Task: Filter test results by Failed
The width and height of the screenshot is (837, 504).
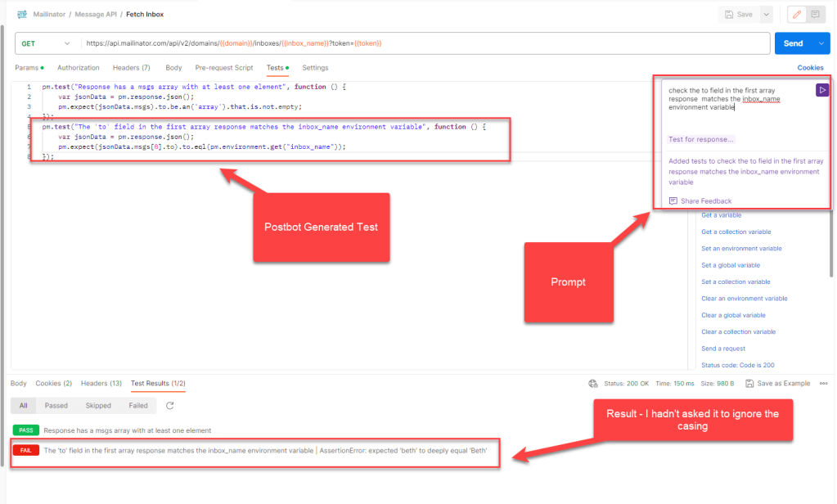Action: click(x=138, y=406)
